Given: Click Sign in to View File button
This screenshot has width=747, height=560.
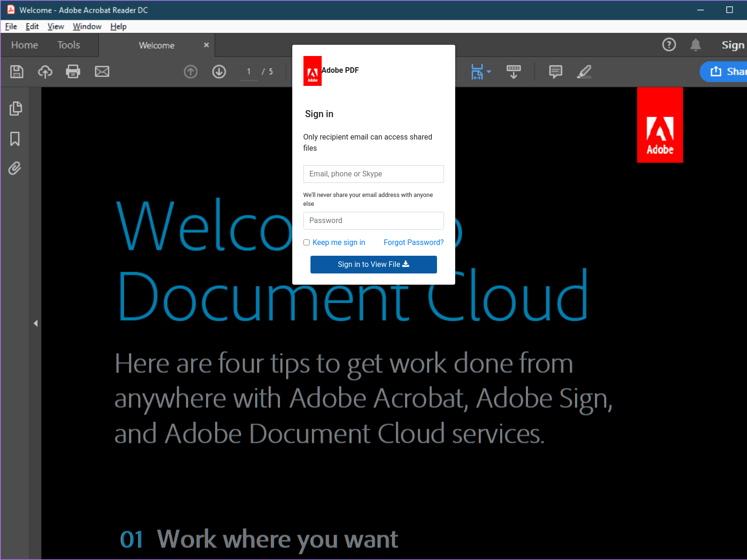Looking at the screenshot, I should coord(373,265).
